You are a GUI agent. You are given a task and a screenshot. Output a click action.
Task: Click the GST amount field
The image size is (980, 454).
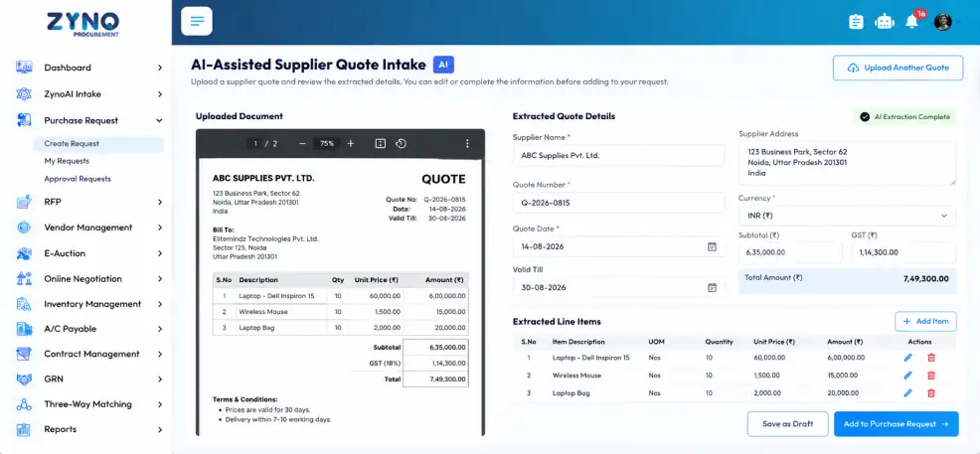(903, 252)
